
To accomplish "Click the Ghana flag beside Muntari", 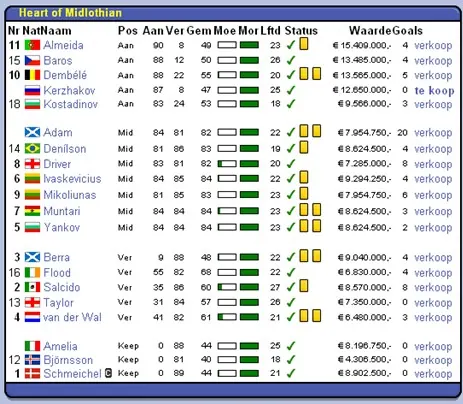I will coord(32,211).
